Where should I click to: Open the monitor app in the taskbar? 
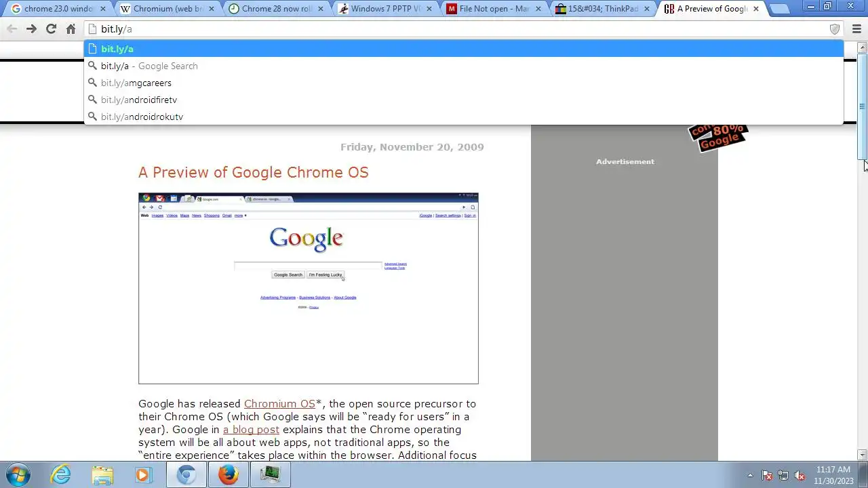coord(271,474)
